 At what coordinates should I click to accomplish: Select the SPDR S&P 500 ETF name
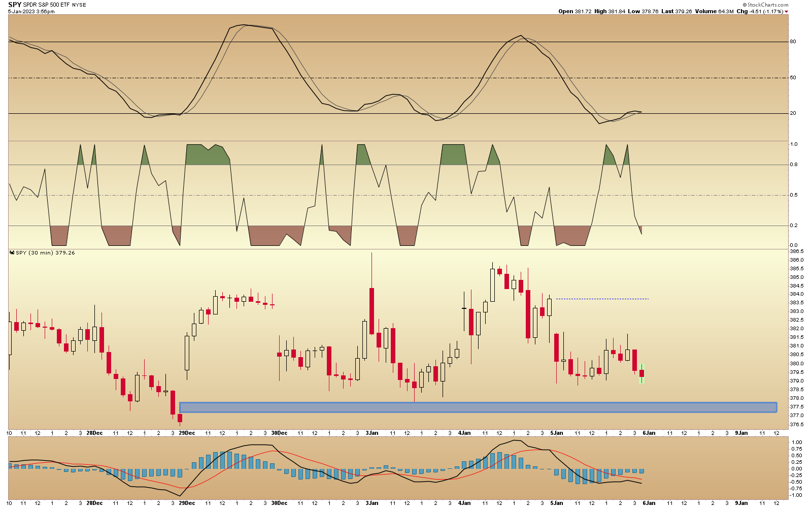pos(47,5)
